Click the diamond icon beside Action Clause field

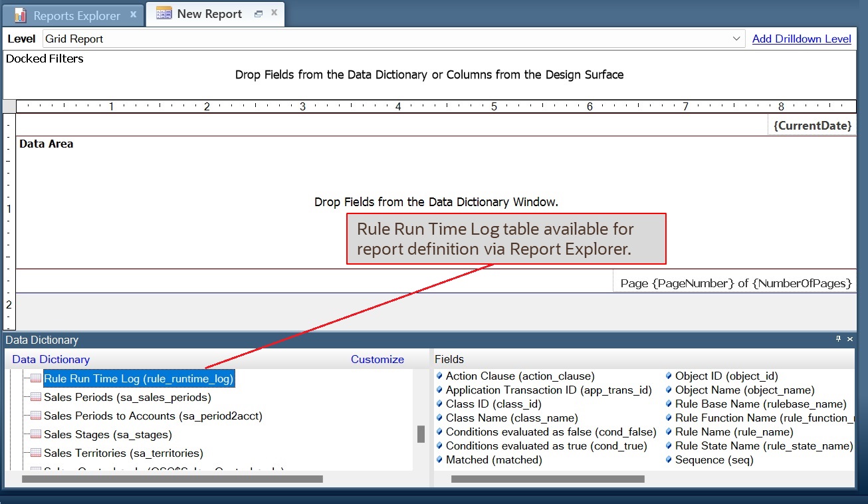440,376
